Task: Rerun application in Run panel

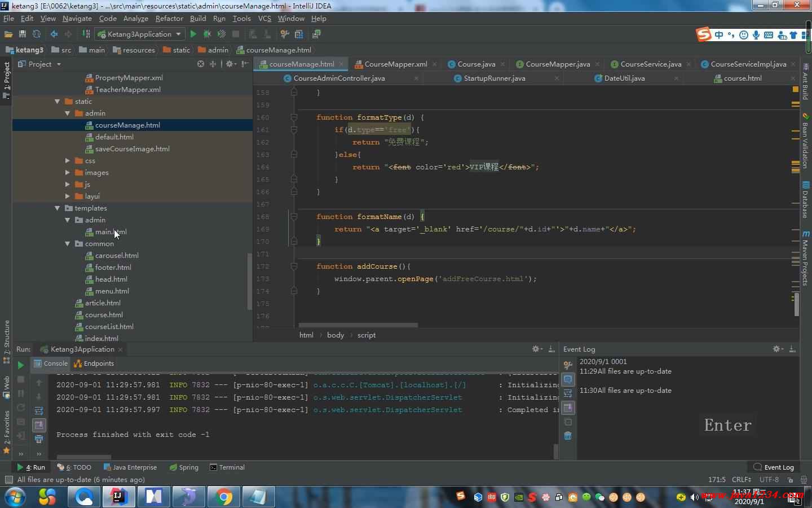Action: 21,365
